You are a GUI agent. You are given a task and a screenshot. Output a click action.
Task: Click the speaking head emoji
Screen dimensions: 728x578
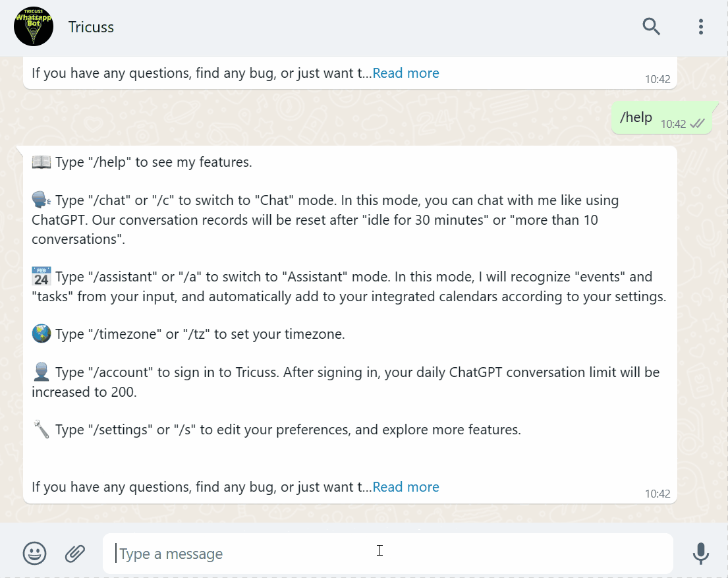[x=42, y=200]
